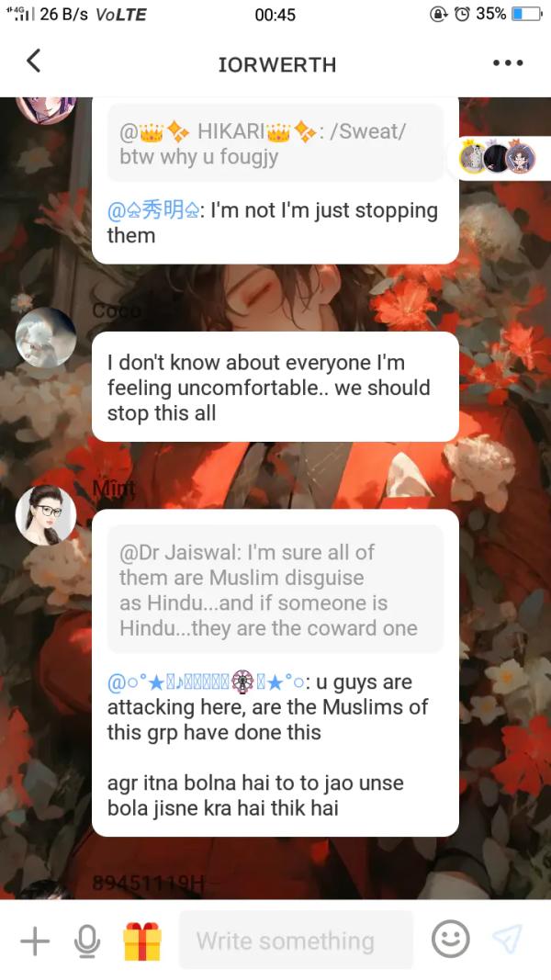
Task: Open the smiley emoji picker
Action: coord(450,939)
